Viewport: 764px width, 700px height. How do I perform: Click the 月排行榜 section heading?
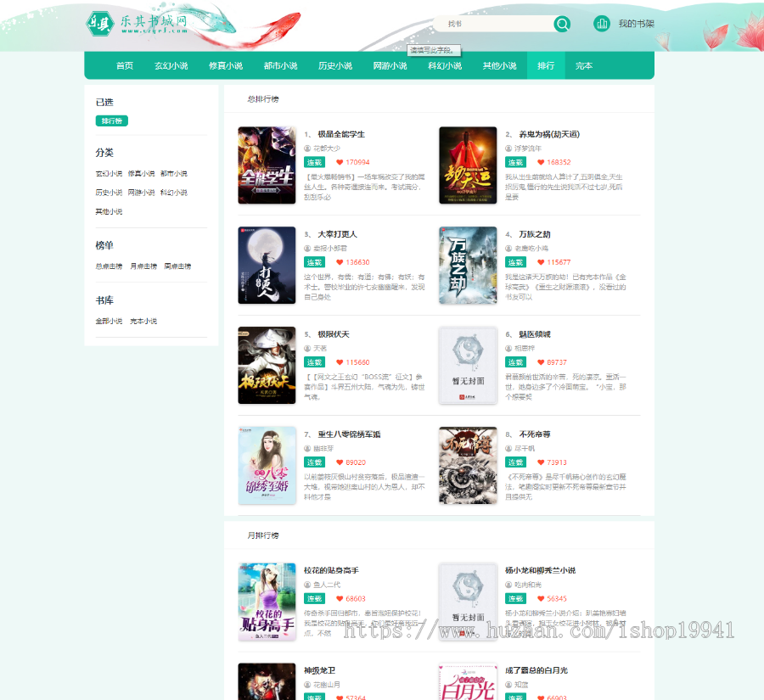[x=263, y=535]
